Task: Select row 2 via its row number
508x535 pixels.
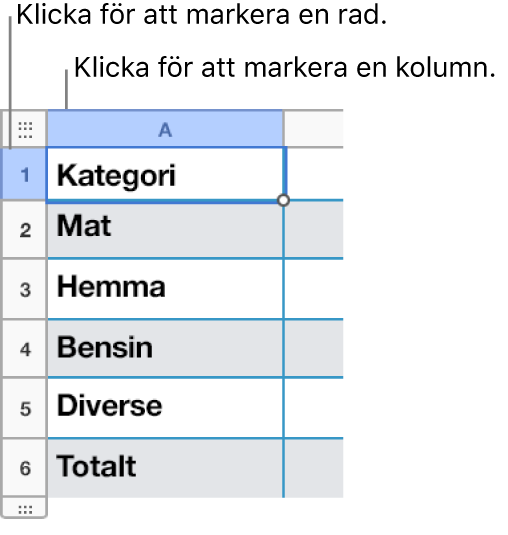Action: 24,230
